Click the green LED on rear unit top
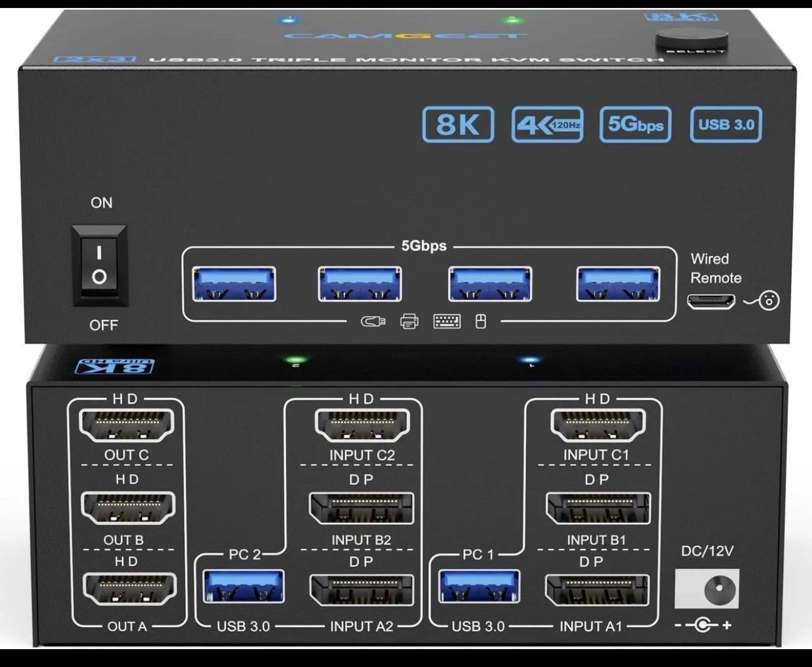The width and height of the screenshot is (812, 667). [x=296, y=359]
